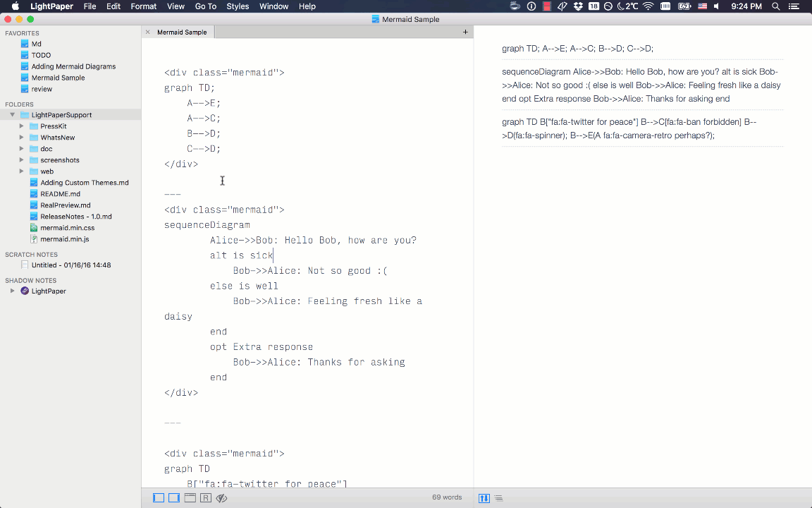Click the SCRATCH NOTES section header
This screenshot has height=508, width=812.
point(31,255)
